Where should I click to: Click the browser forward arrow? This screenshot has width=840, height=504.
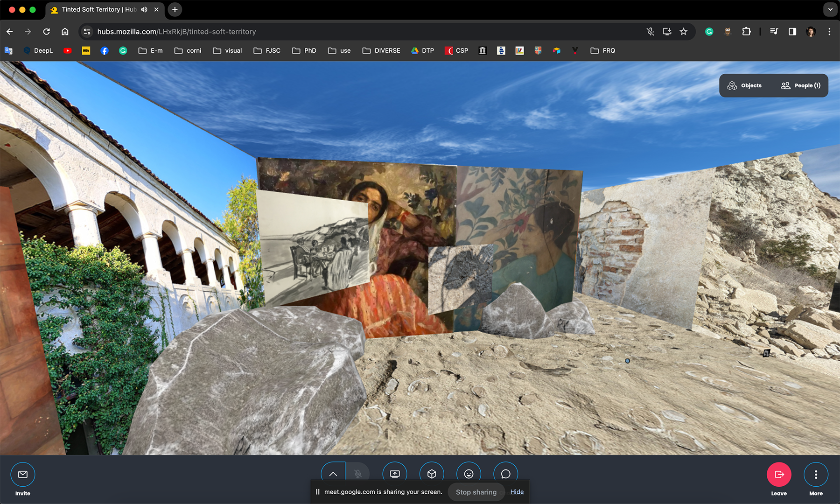pyautogui.click(x=28, y=32)
